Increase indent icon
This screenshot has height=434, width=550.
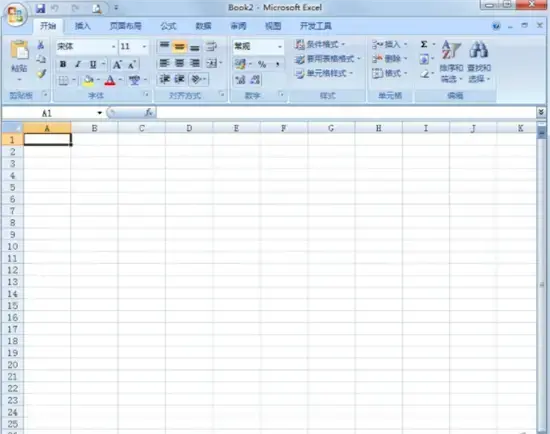179,79
